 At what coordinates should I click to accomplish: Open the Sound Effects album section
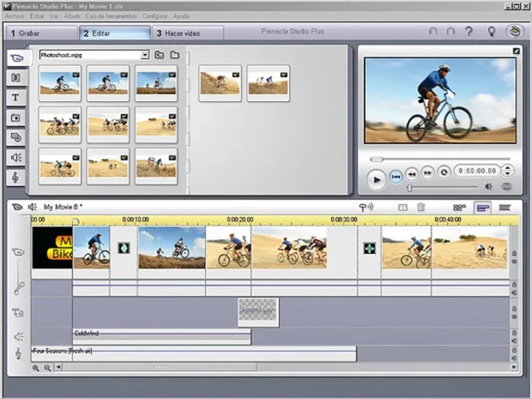coord(15,158)
